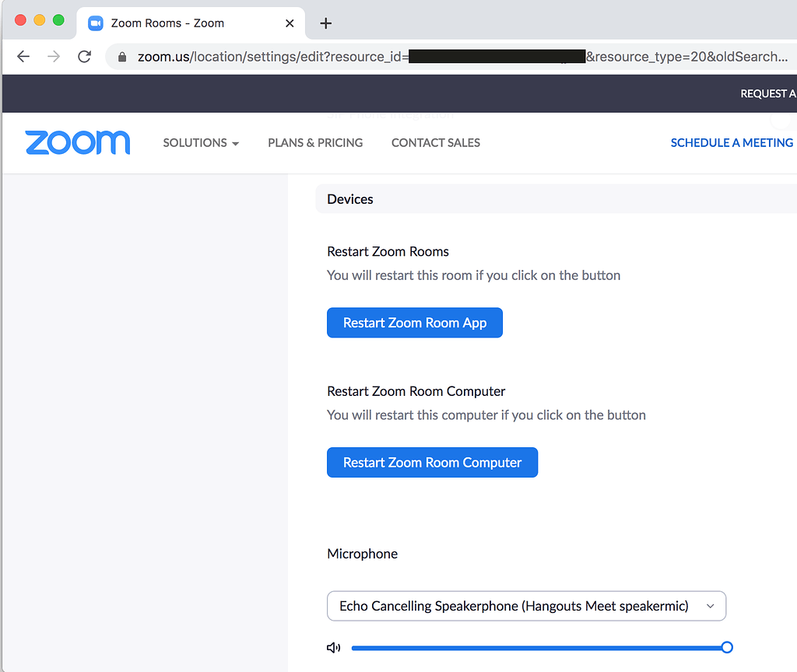Reload the current page
The image size is (797, 672).
coord(84,56)
